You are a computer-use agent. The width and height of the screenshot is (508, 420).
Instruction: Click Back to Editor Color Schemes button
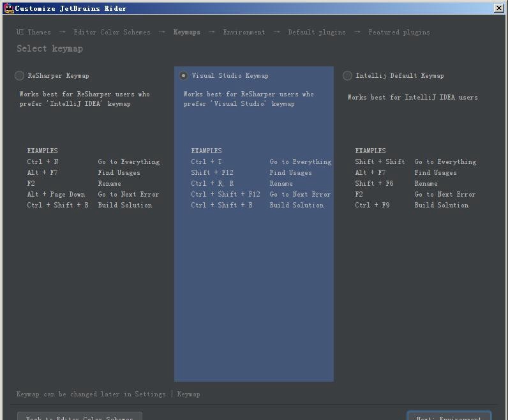[80, 416]
